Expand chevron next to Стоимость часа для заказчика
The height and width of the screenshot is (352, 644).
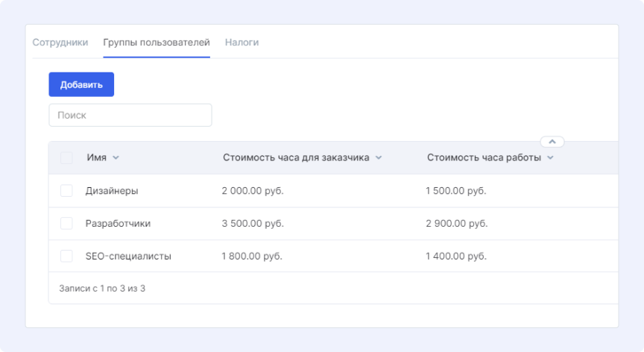click(x=379, y=158)
